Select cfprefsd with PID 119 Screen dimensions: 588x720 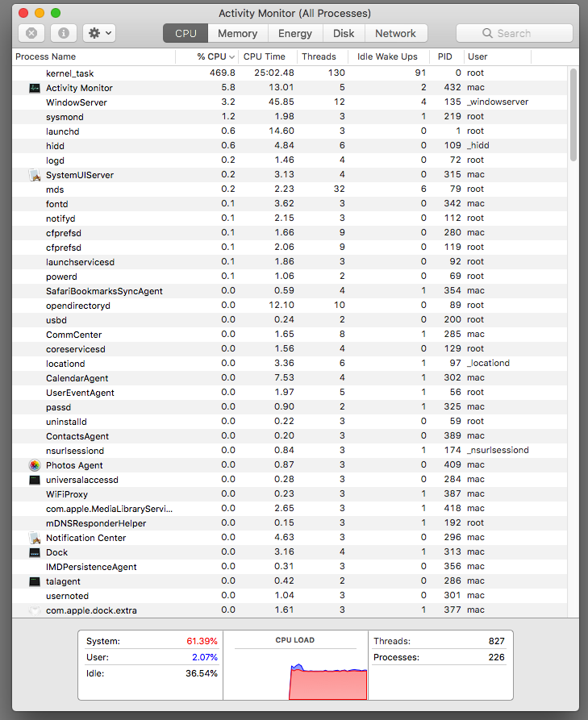(290, 247)
